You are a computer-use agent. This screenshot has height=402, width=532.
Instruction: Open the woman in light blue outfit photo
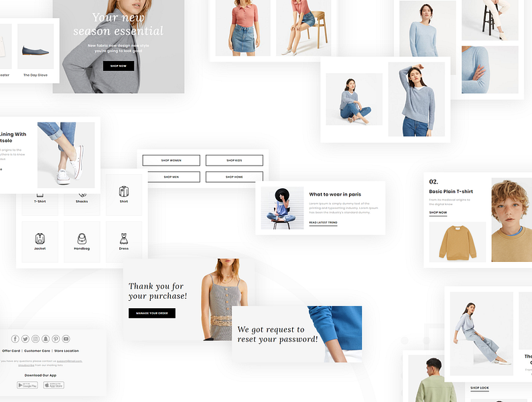(482, 334)
